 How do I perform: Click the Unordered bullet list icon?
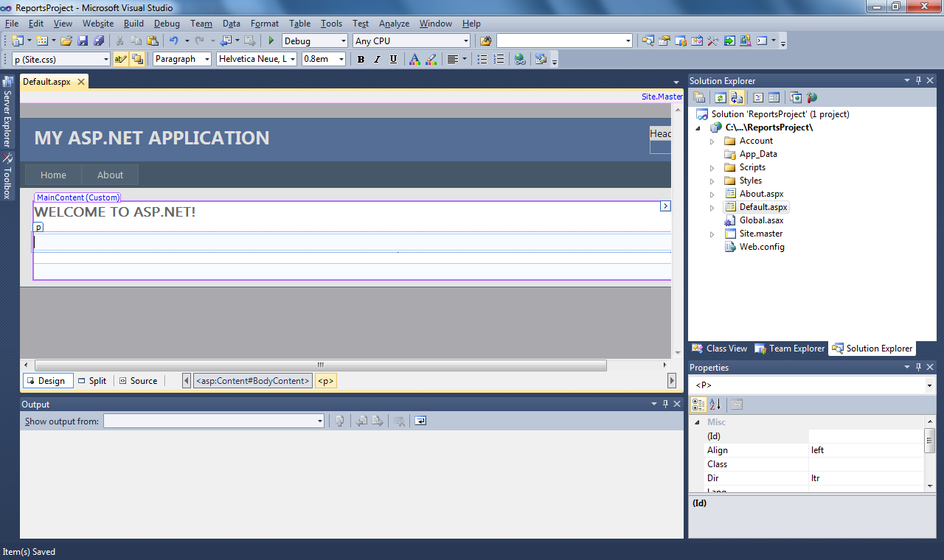[482, 59]
